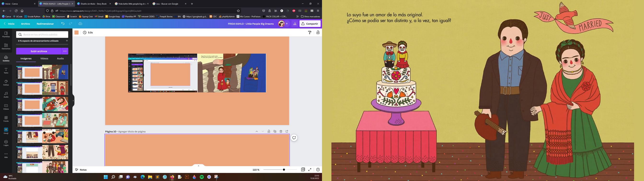Click the Subir archivos button

[x=39, y=51]
